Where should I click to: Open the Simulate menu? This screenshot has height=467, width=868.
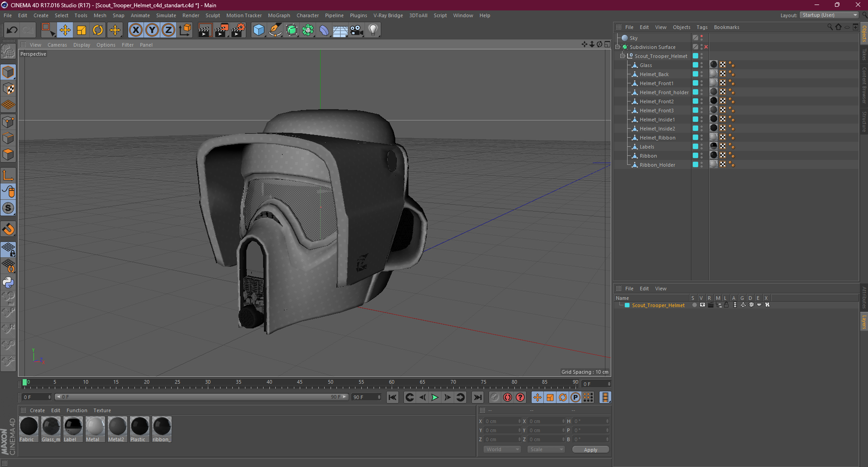tap(166, 15)
